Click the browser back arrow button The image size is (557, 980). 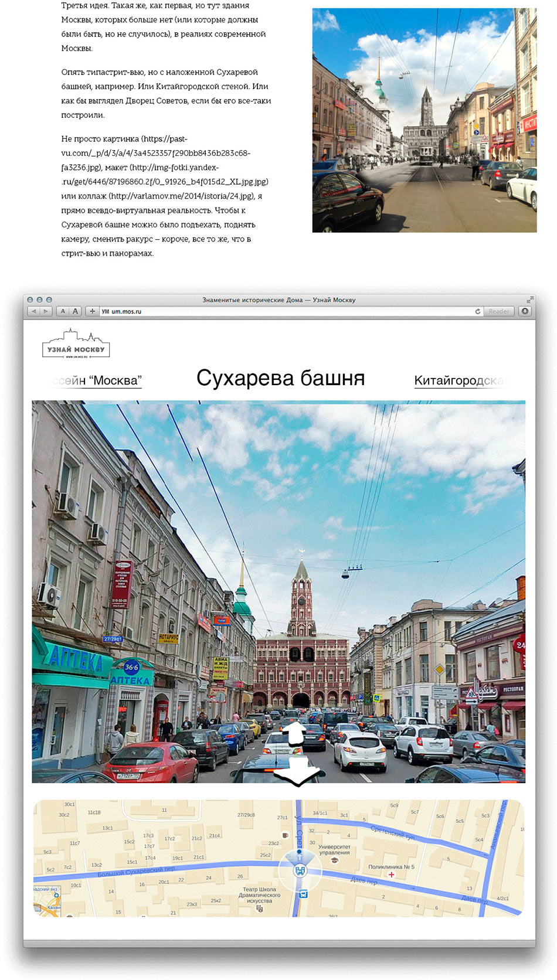point(34,311)
